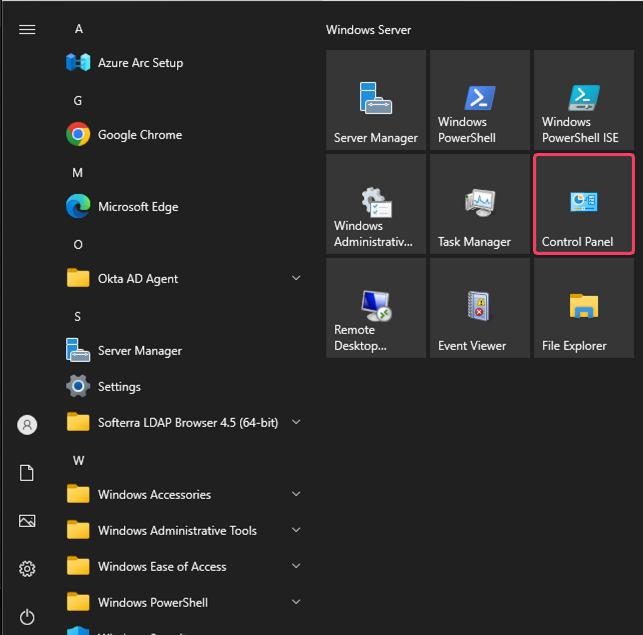Screen dimensions: 643x635
Task: Open the Control Panel tile
Action: point(584,204)
